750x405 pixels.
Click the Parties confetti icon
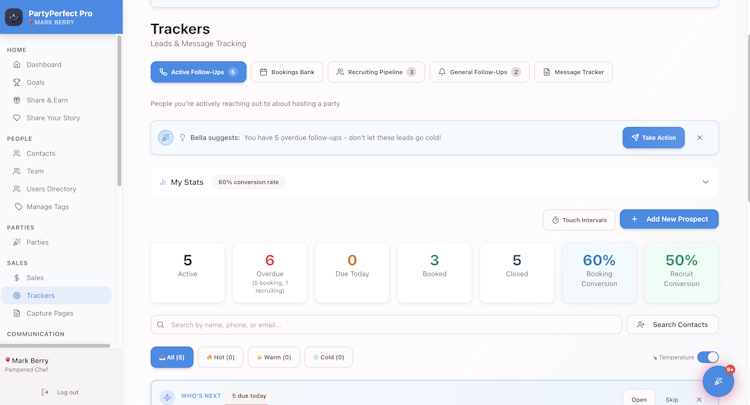click(17, 242)
